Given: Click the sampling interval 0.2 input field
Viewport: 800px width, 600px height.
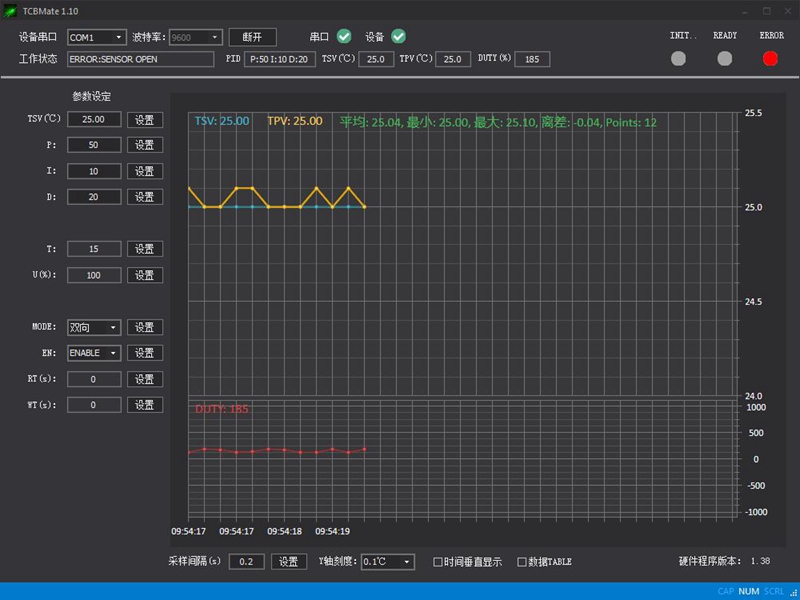Looking at the screenshot, I should tap(247, 562).
